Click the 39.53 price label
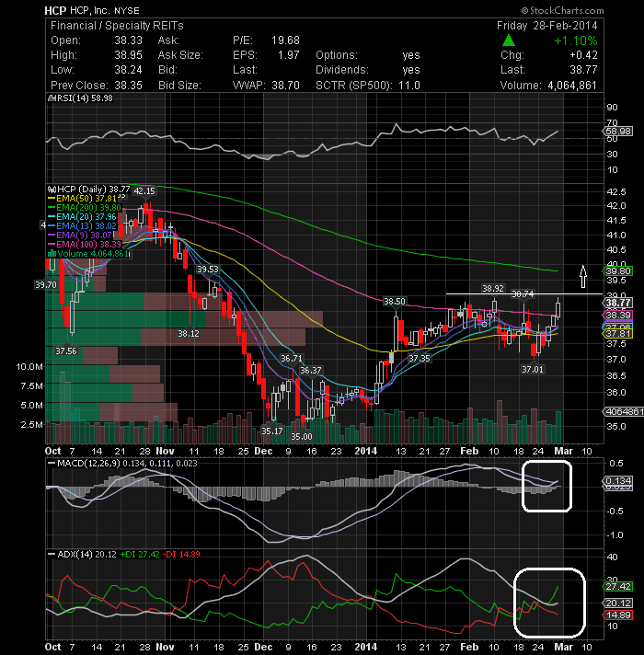644x655 pixels. [208, 270]
